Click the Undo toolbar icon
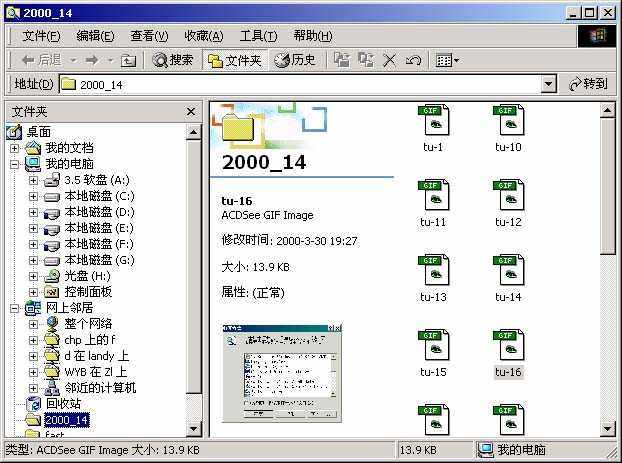This screenshot has height=463, width=622. click(x=413, y=61)
